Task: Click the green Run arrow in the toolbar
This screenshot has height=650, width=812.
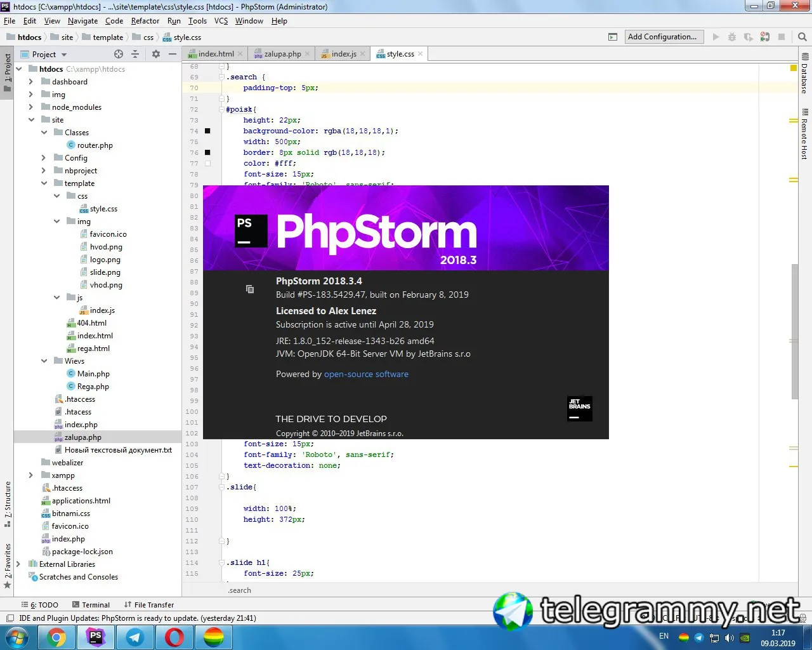Action: (x=716, y=37)
